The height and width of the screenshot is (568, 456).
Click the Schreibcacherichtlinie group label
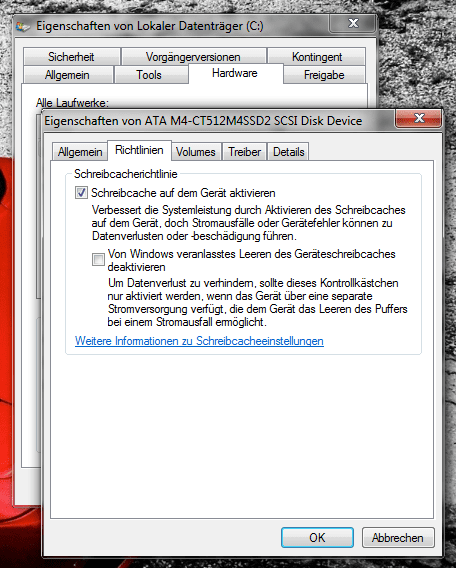[x=126, y=174]
